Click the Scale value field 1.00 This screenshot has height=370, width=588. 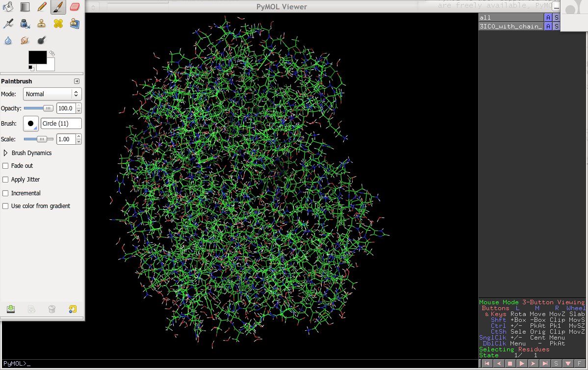(66, 139)
